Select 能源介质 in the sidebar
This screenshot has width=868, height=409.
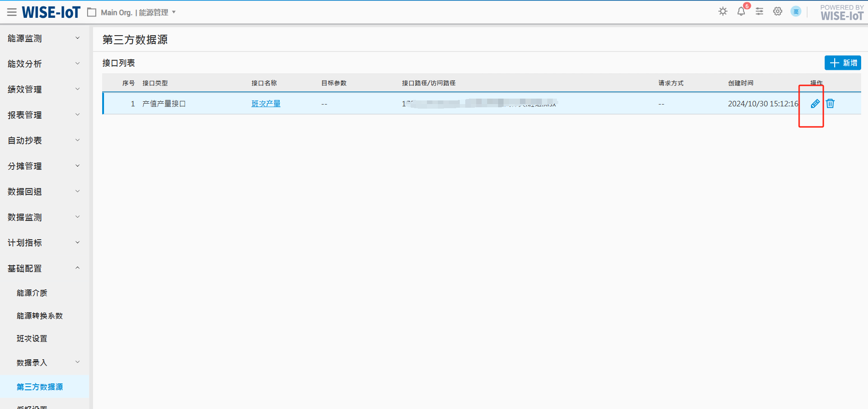[32, 293]
